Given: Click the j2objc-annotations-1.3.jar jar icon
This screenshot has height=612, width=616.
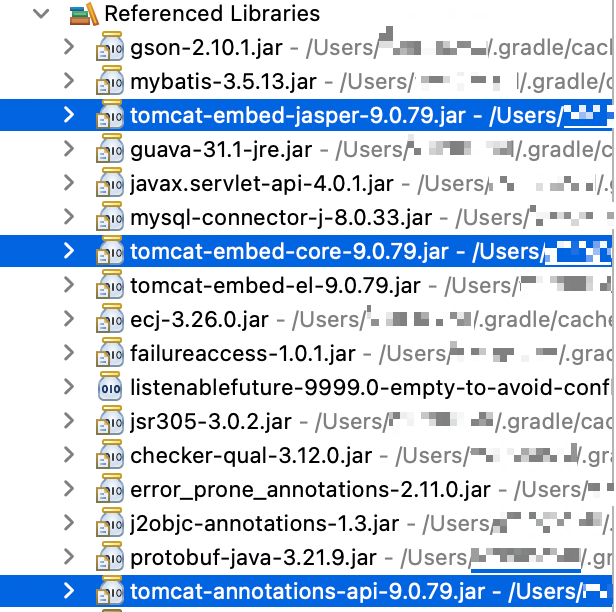Looking at the screenshot, I should tap(110, 522).
